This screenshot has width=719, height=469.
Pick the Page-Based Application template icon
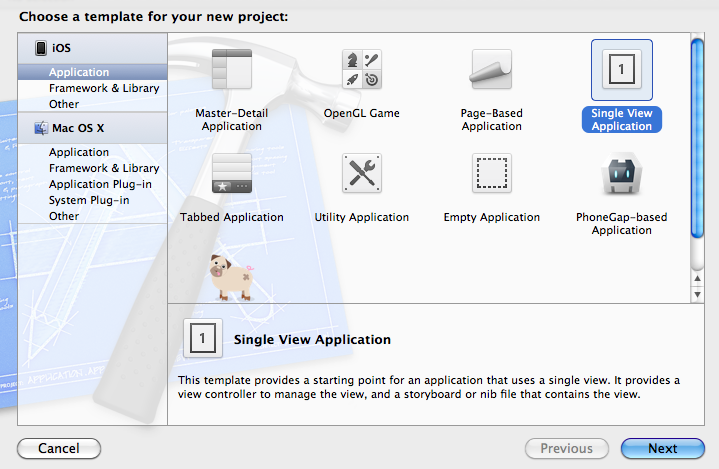point(492,69)
